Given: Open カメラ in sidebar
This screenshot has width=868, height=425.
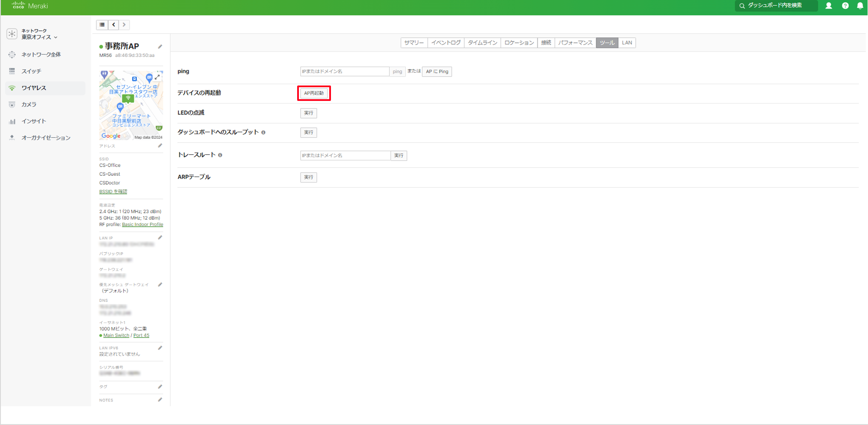Looking at the screenshot, I should tap(29, 104).
